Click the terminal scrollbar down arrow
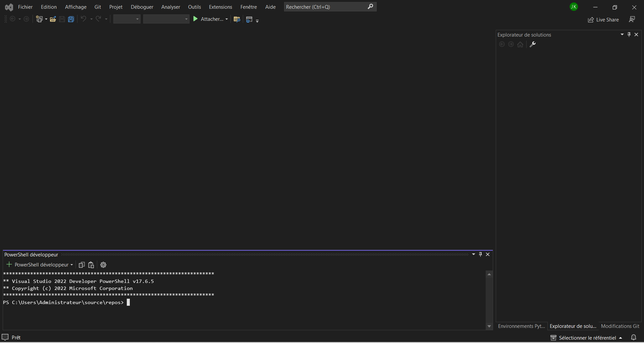 (489, 326)
